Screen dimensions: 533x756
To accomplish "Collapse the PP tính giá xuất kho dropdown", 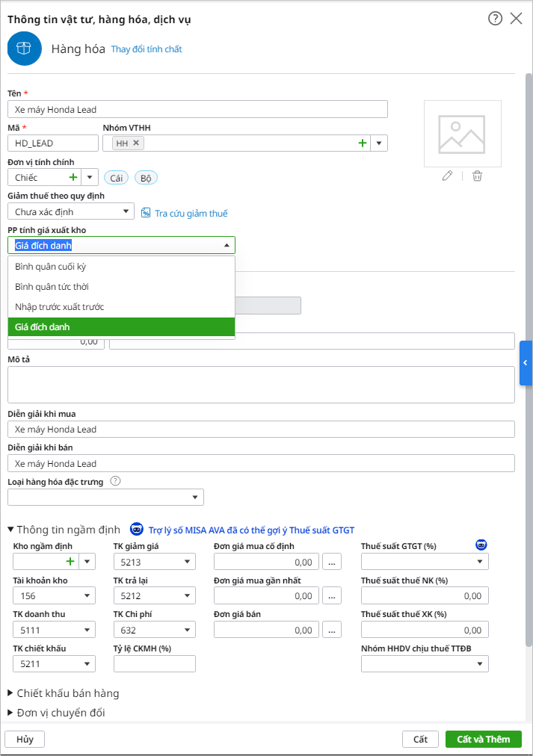I will click(x=227, y=246).
